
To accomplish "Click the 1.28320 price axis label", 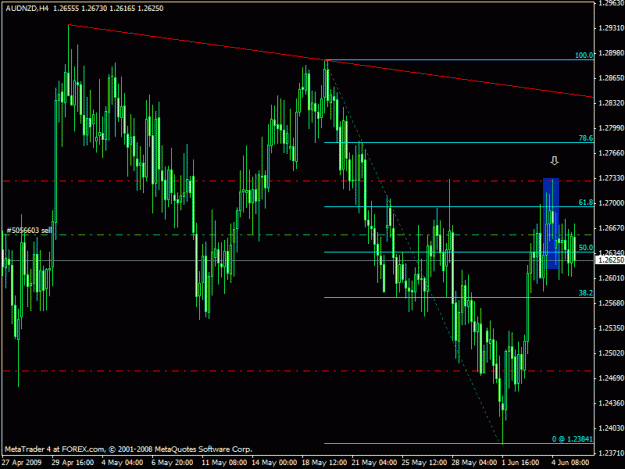I will point(611,103).
